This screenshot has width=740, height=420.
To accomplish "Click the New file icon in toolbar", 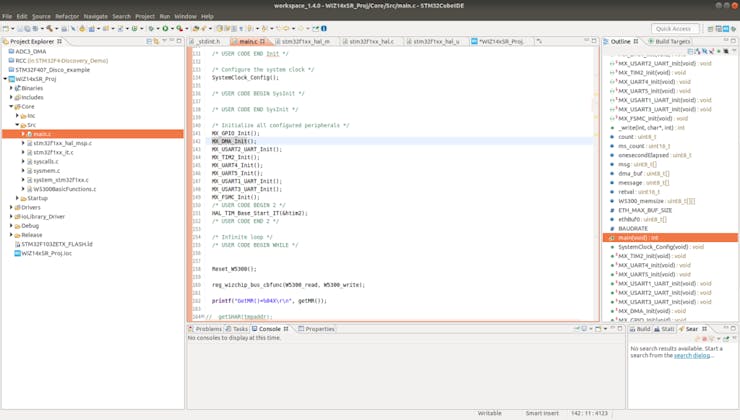I will tap(6, 28).
